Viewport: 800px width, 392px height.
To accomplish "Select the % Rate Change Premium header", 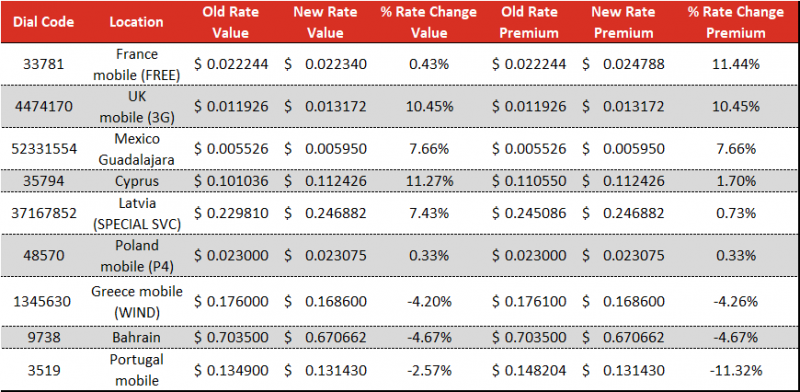I will 736,22.
